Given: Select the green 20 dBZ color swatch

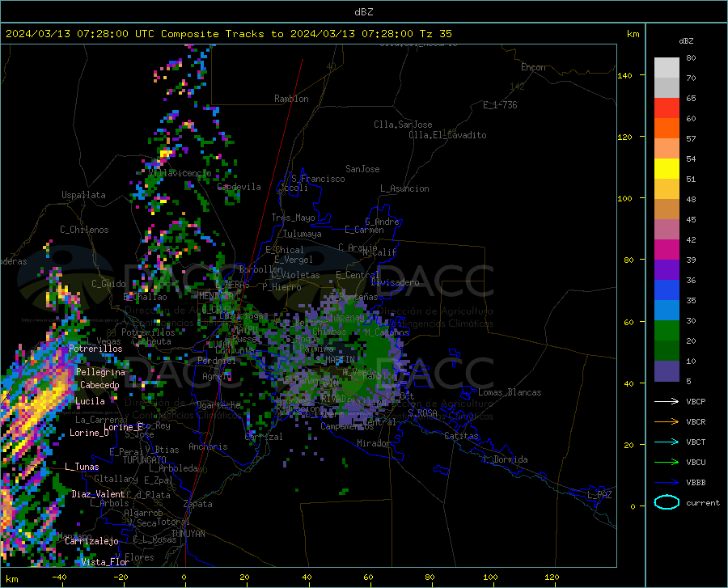Looking at the screenshot, I should click(x=667, y=331).
